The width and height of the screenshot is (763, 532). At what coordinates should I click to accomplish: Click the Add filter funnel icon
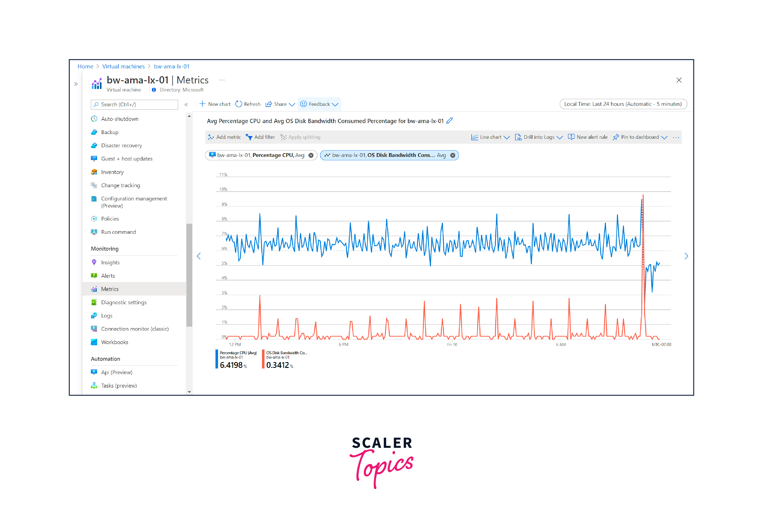click(249, 137)
